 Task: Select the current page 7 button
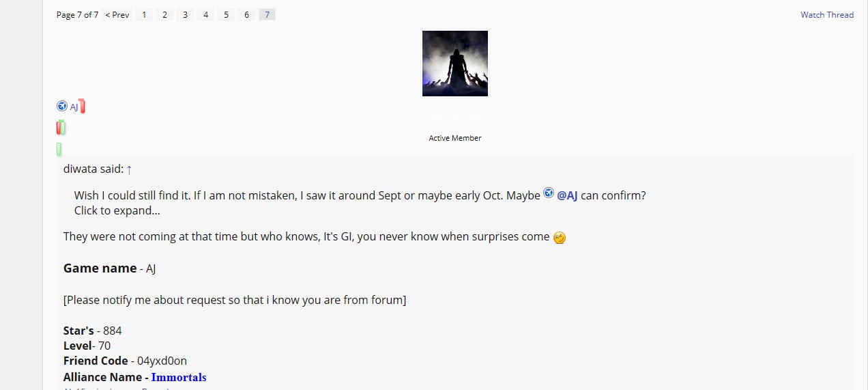tap(267, 14)
